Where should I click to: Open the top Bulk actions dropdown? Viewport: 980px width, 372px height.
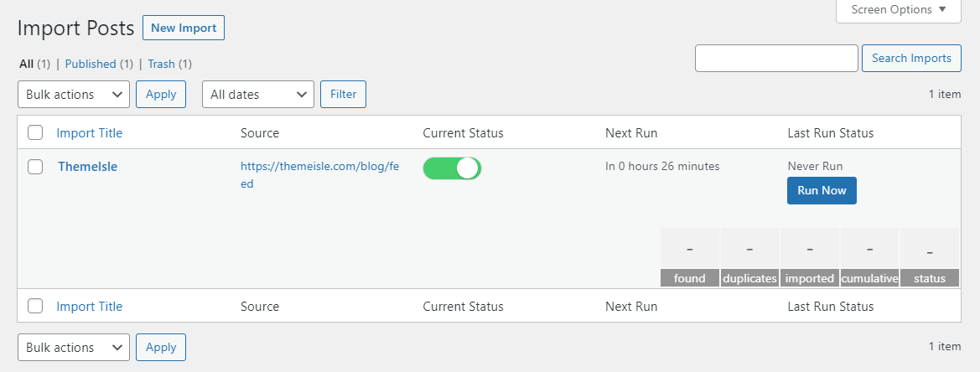click(74, 95)
